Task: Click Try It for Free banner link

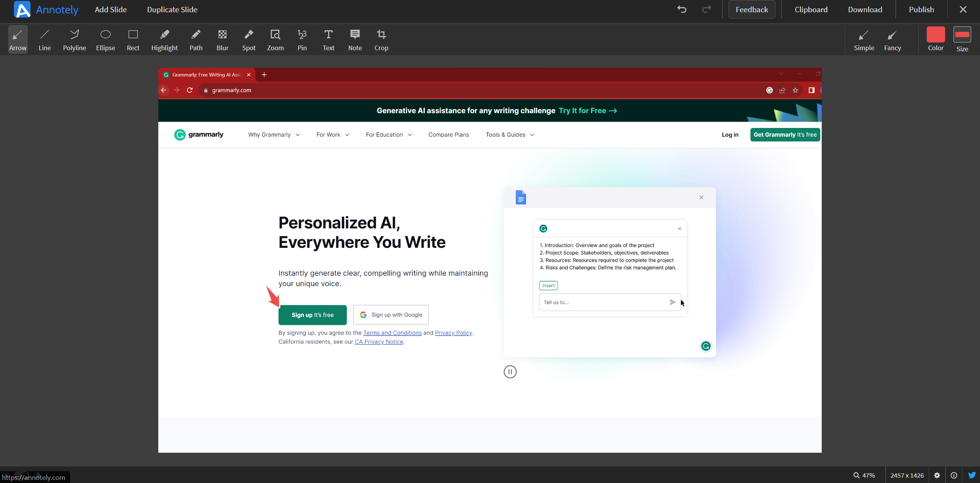Action: tap(588, 111)
